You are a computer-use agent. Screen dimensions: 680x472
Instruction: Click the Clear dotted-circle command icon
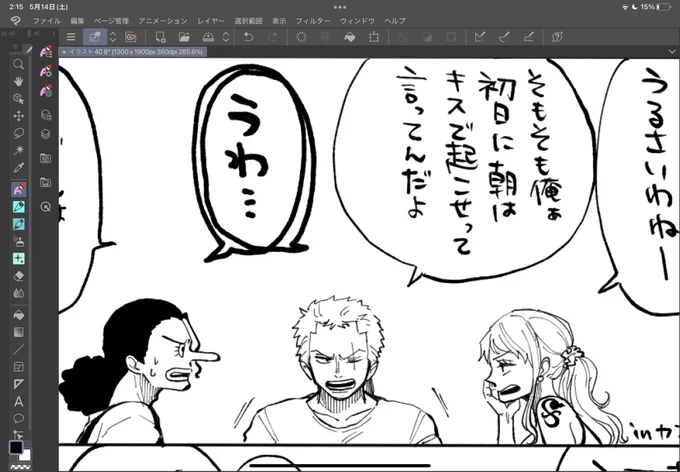(301, 37)
